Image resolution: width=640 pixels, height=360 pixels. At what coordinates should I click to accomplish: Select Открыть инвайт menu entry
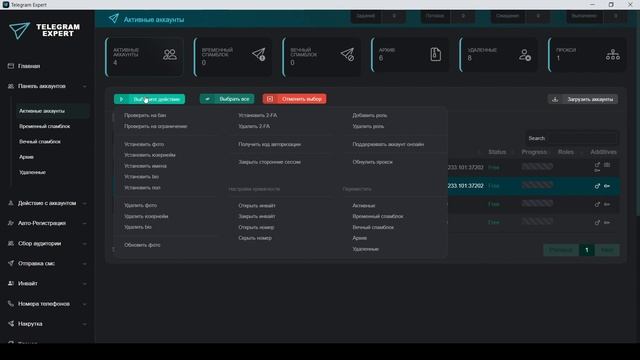coord(257,206)
